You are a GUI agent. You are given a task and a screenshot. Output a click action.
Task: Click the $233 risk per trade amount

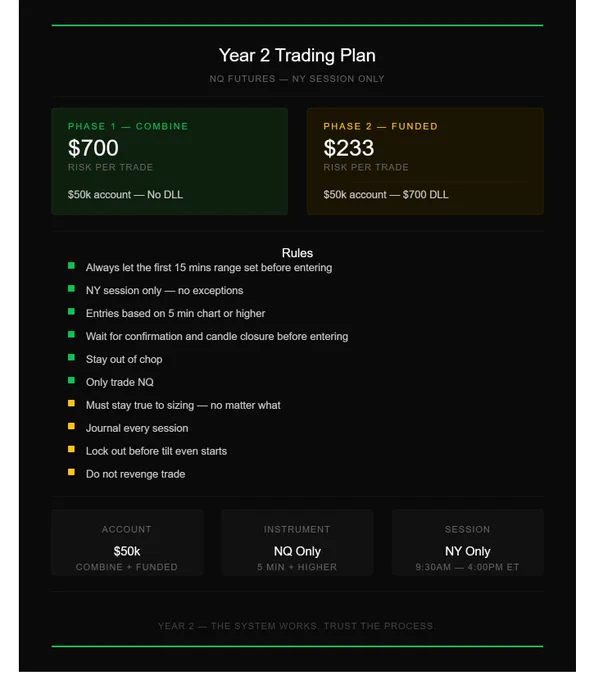tap(349, 148)
